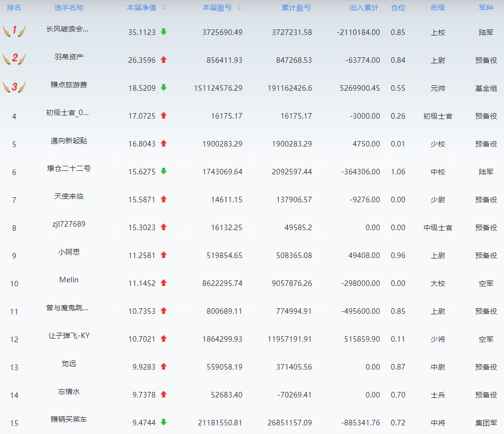
Task: Click red up arrow beside 15.5871
Action: [163, 199]
